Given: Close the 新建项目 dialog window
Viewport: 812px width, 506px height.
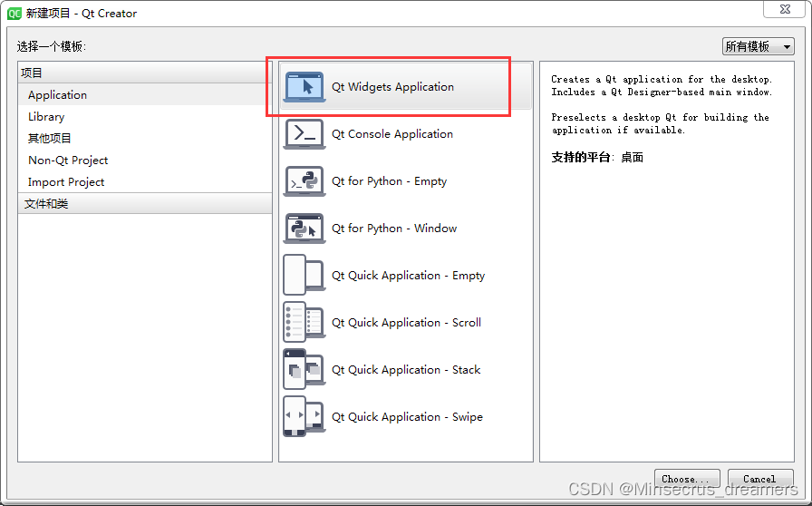Looking at the screenshot, I should [785, 9].
